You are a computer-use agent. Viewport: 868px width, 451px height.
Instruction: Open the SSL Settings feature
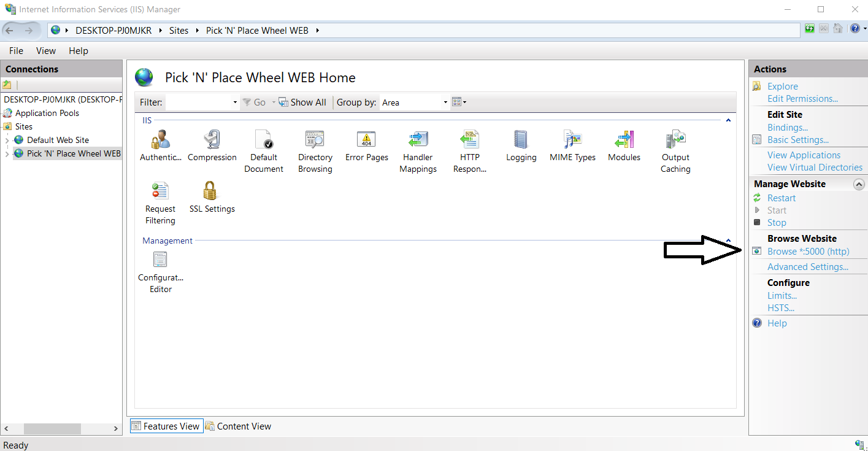(x=212, y=198)
